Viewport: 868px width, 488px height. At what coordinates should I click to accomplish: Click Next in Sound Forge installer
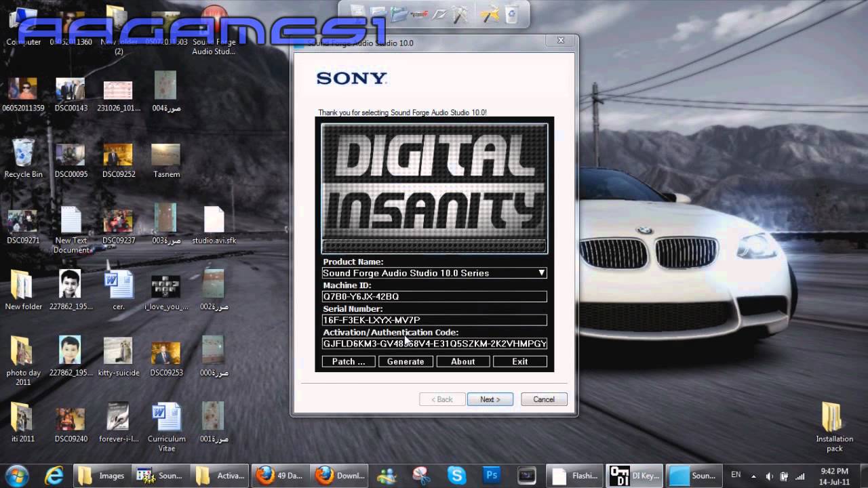click(x=490, y=399)
